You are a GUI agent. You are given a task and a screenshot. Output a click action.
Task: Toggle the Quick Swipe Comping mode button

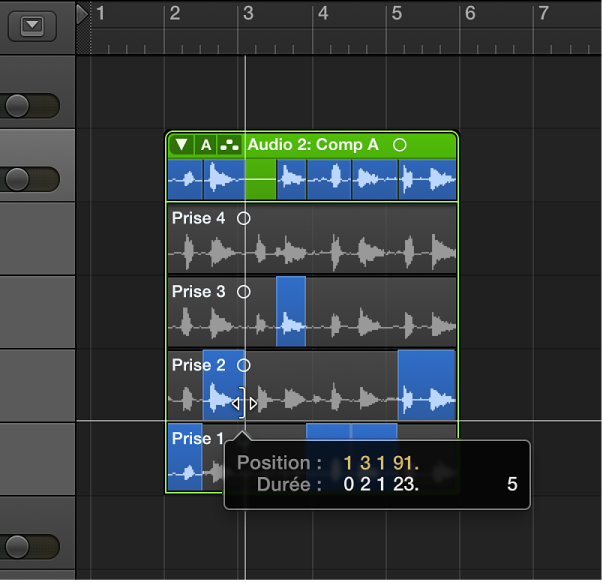coord(229,145)
